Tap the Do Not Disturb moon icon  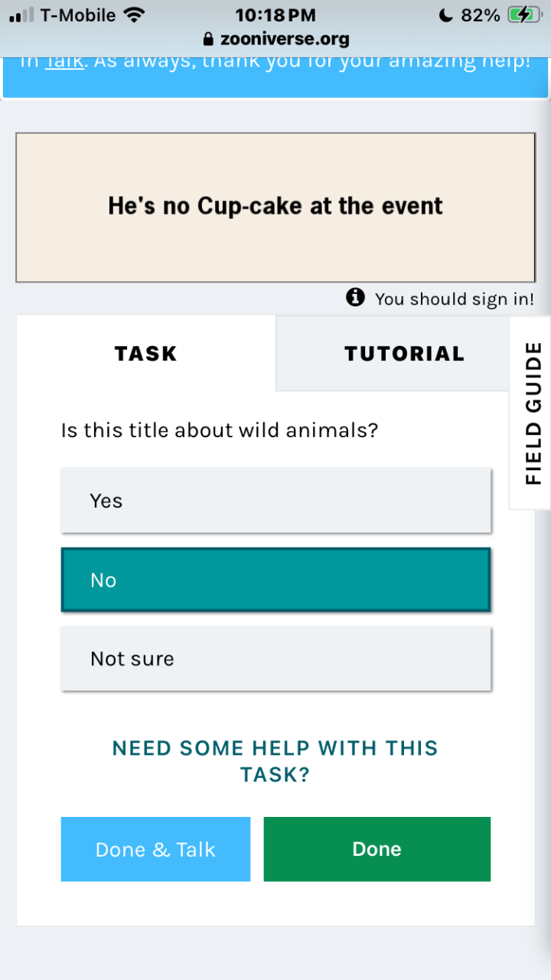pyautogui.click(x=445, y=15)
